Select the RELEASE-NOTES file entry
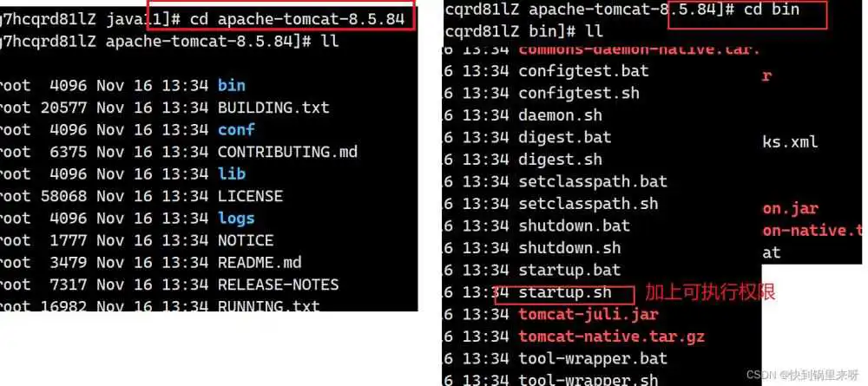The width and height of the screenshot is (868, 386). pos(278,285)
